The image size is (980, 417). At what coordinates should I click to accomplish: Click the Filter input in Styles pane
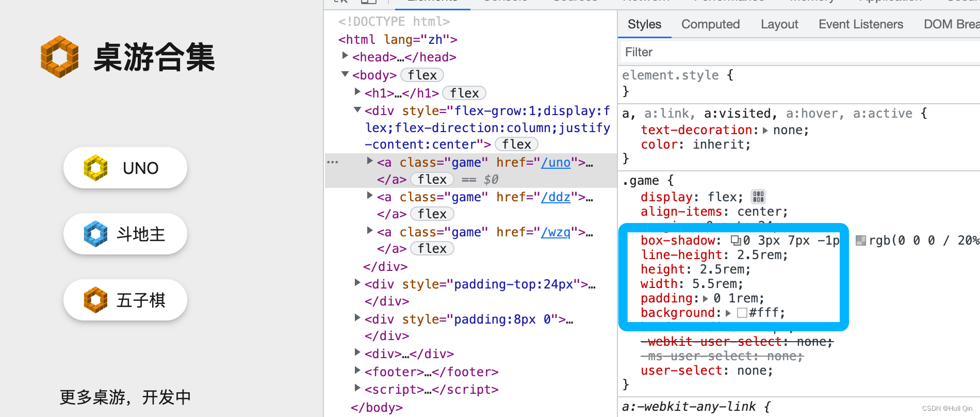[799, 52]
